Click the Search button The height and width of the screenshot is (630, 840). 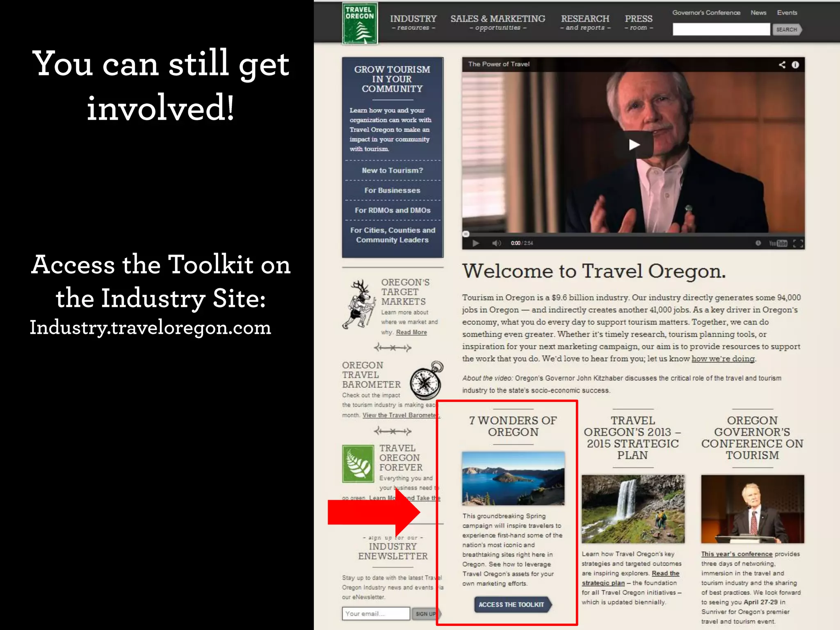click(x=786, y=30)
